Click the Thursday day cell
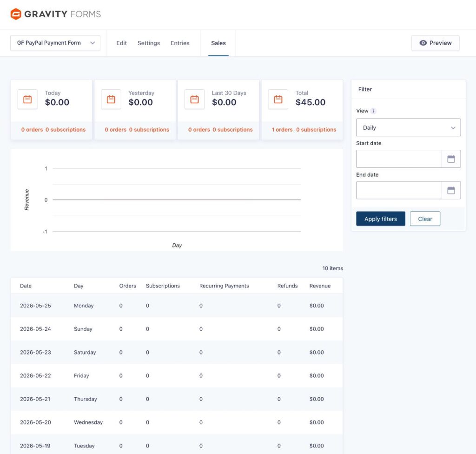 pyautogui.click(x=86, y=399)
